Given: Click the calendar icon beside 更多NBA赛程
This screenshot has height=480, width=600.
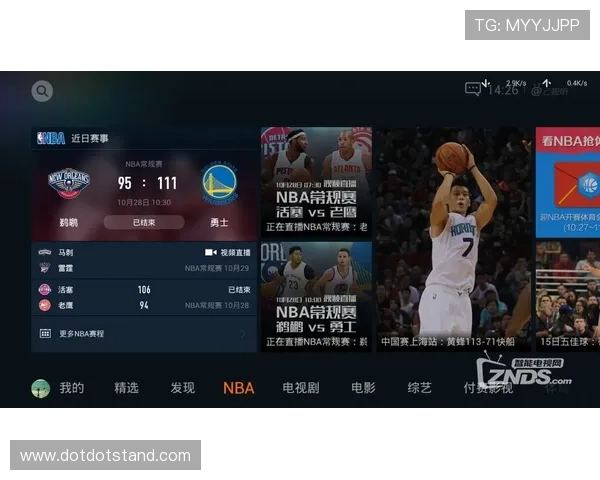Looking at the screenshot, I should [x=45, y=333].
